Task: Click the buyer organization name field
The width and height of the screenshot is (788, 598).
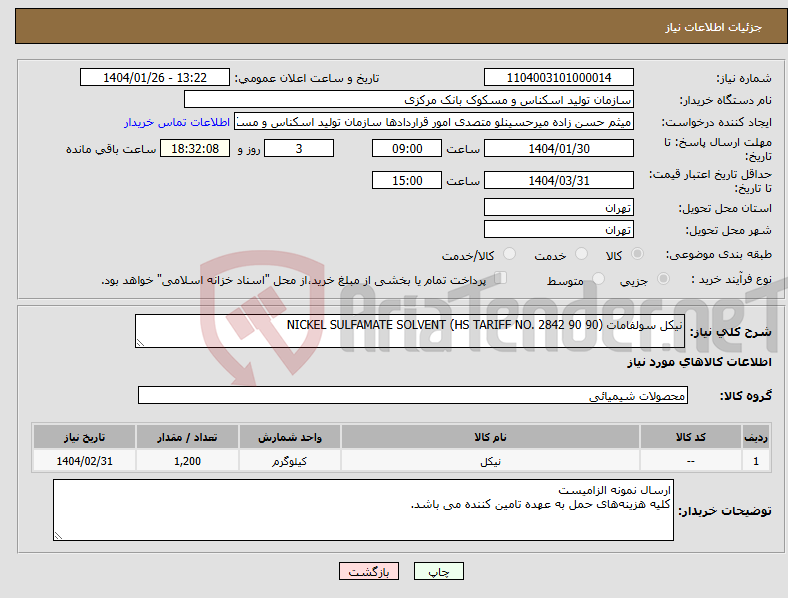Action: click(409, 99)
